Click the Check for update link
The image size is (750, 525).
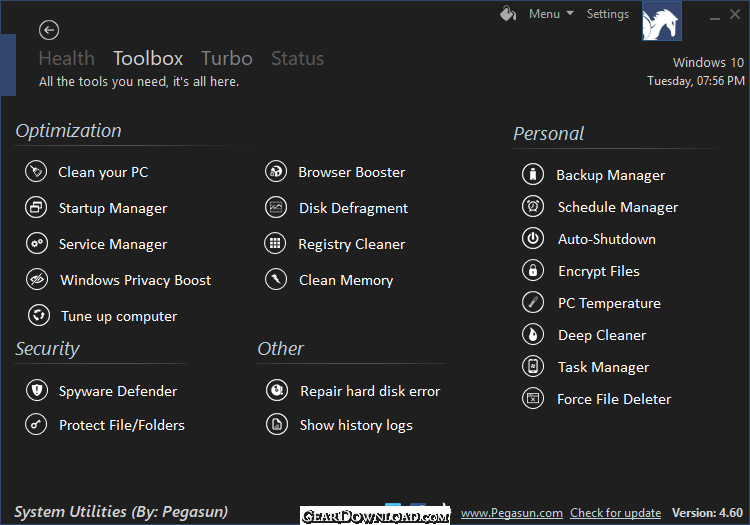616,513
